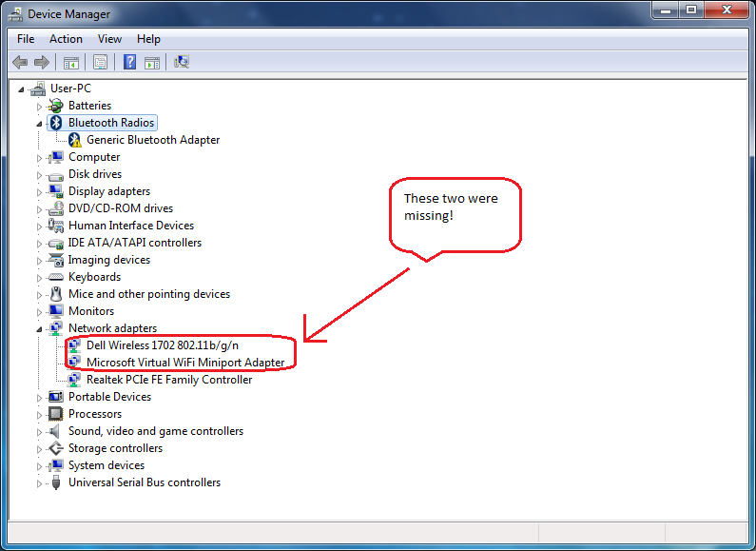Click the Portable Devices icon

click(56, 397)
